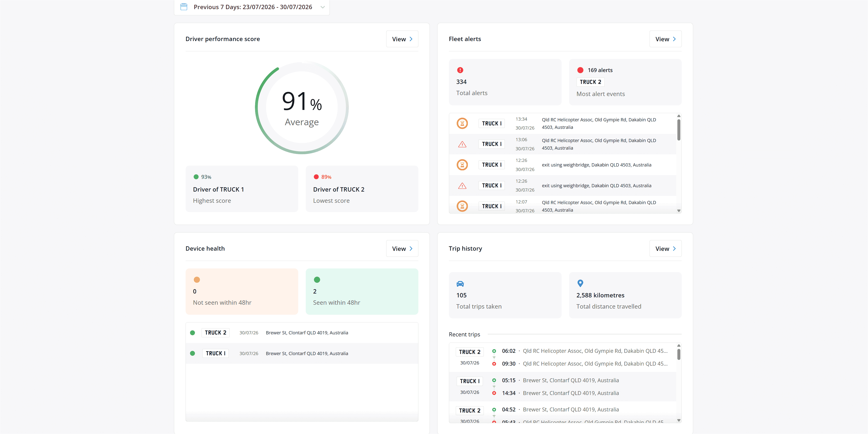The image size is (868, 434).
Task: Click warning triangle on the 13:06 alert
Action: (462, 144)
